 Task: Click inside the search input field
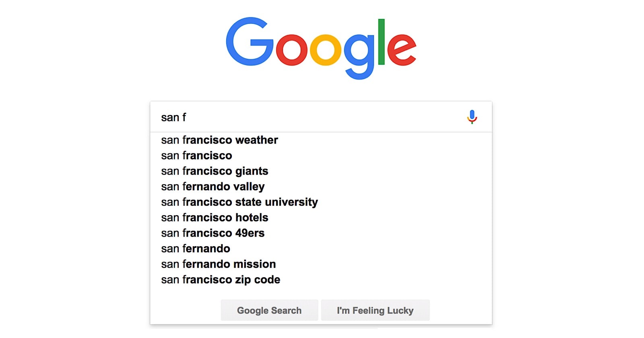pos(282,117)
